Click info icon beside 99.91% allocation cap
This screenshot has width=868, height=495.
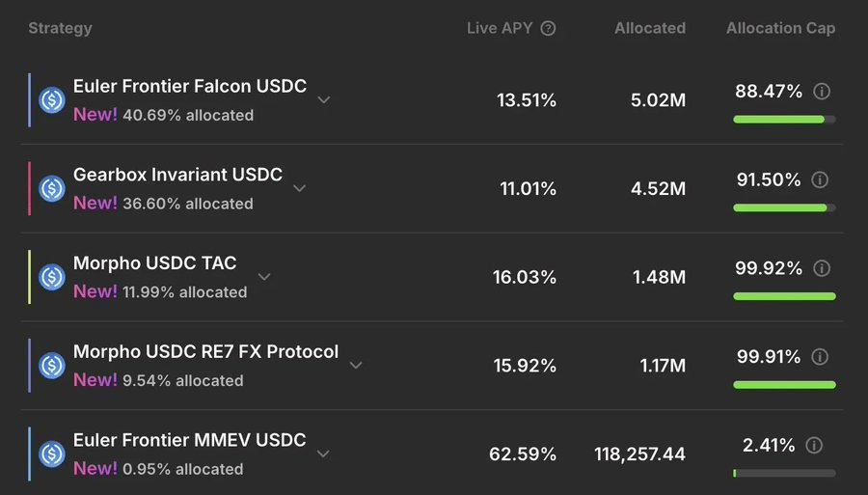820,357
